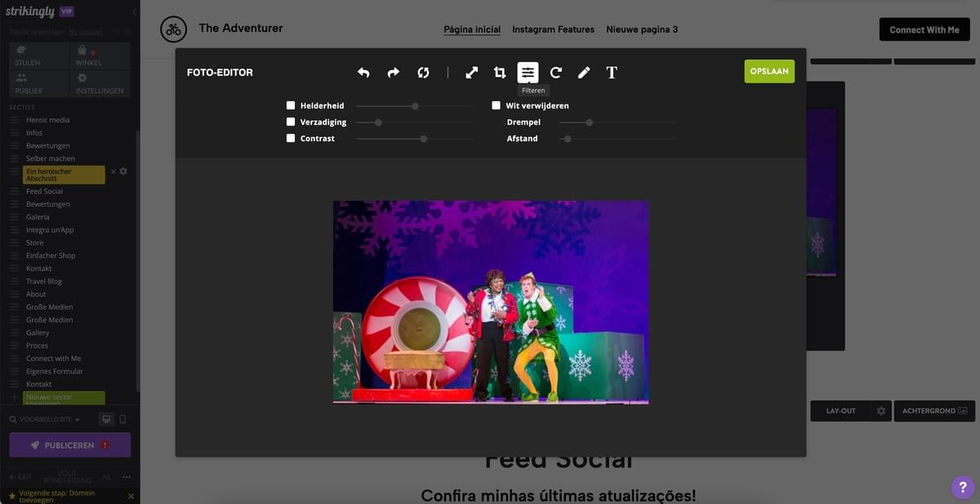Collapse the sidebar with the top arrow
Image resolution: width=980 pixels, height=504 pixels.
(134, 12)
